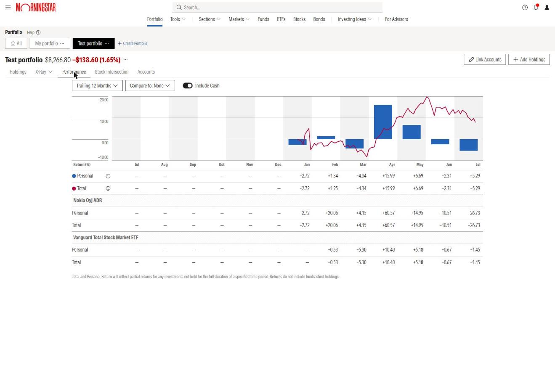Click Create Portfolio link

pos(133,43)
